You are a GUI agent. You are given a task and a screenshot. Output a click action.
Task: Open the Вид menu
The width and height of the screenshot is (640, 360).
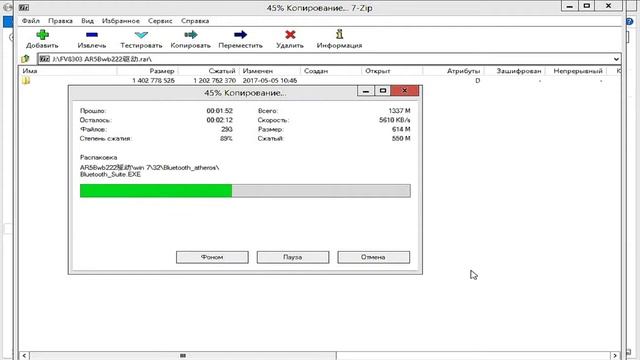point(87,21)
